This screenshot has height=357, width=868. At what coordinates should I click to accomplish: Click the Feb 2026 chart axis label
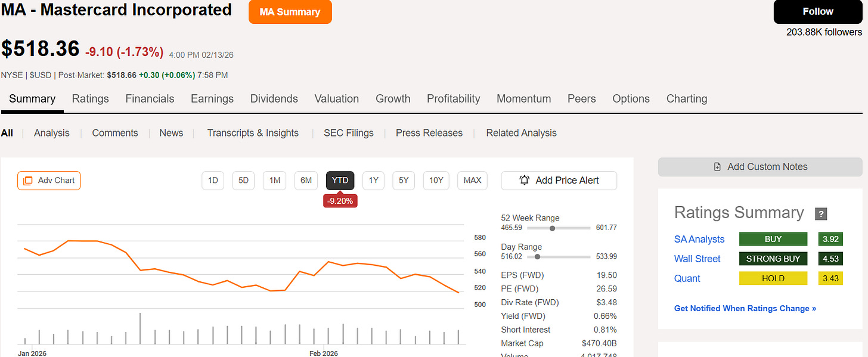point(324,353)
